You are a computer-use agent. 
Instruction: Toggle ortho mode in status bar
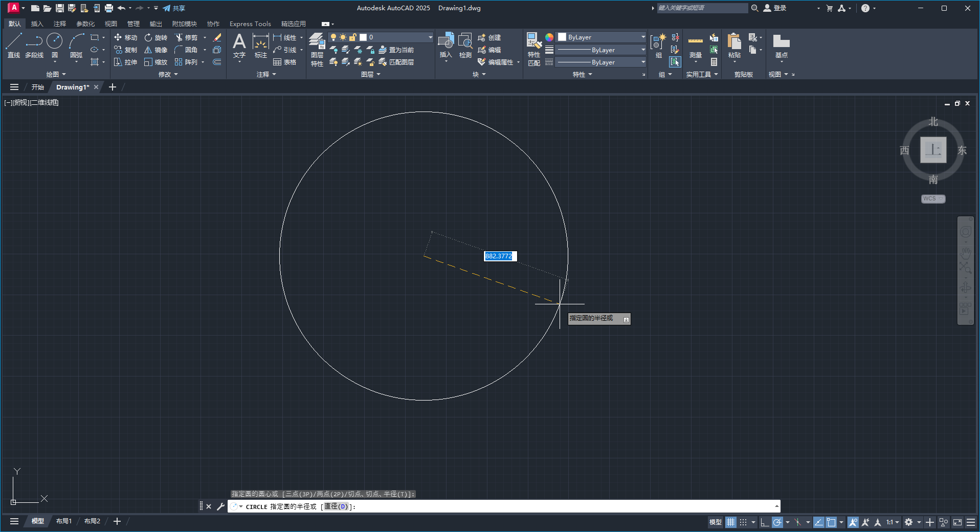[x=764, y=522]
